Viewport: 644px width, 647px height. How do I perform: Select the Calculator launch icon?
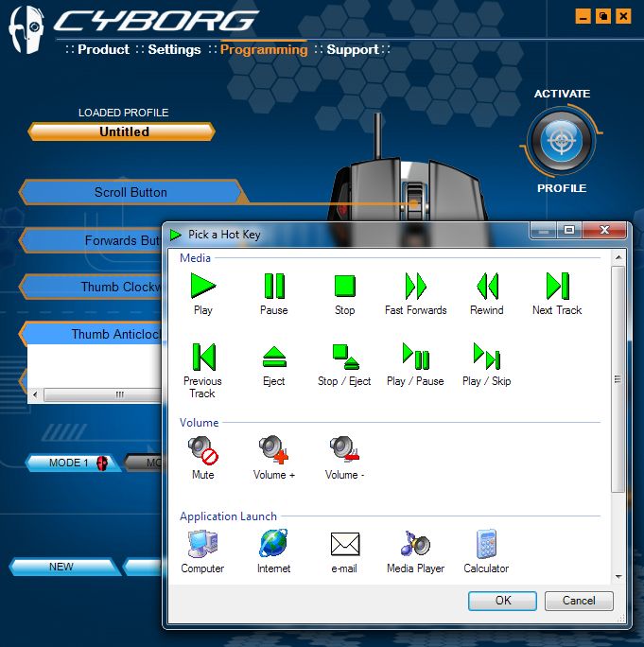(x=486, y=544)
